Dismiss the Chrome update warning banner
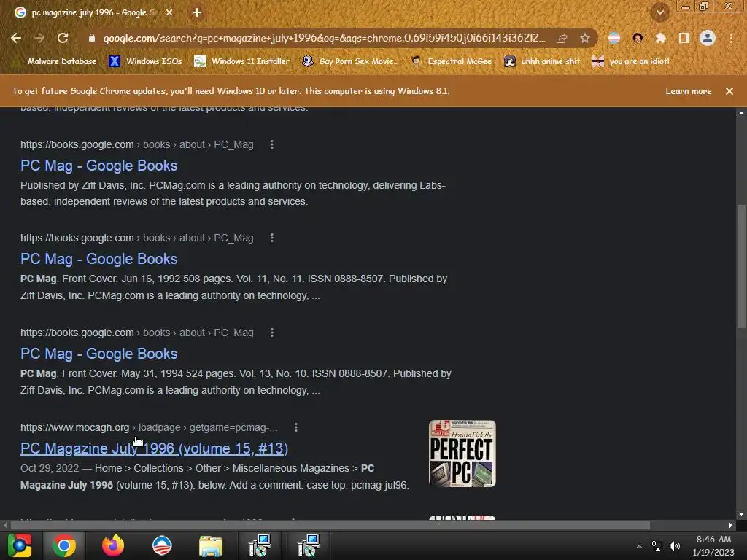This screenshot has width=747, height=560. tap(729, 91)
